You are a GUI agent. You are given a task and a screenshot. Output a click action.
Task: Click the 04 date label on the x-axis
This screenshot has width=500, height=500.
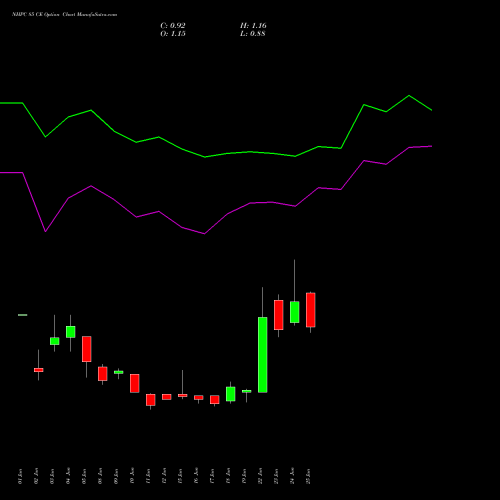[x=68, y=476]
